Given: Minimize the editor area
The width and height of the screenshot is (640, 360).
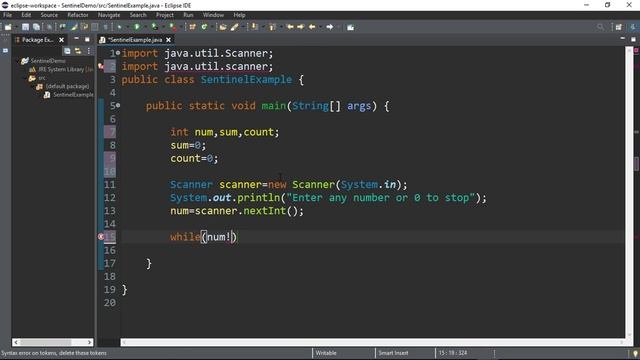Looking at the screenshot, I should [622, 39].
